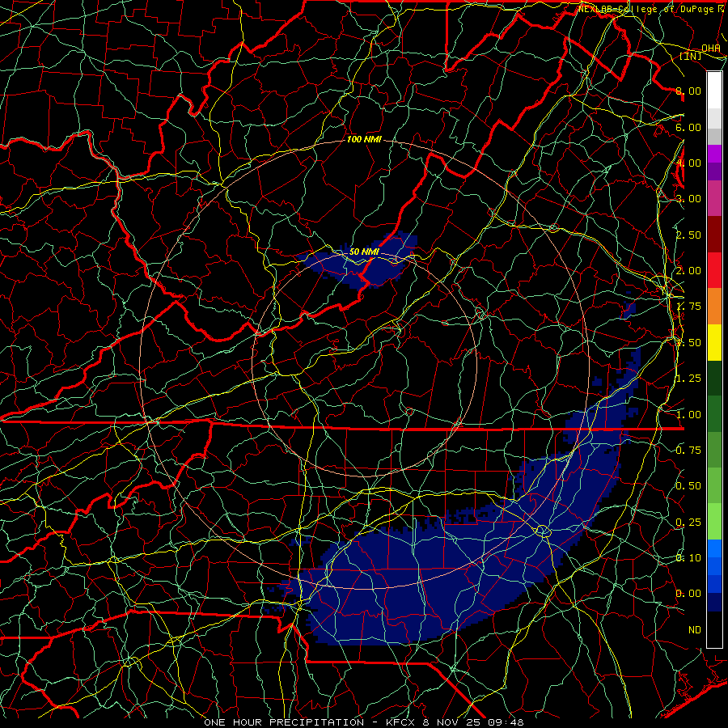Click the 100 NMI range ring label
The height and width of the screenshot is (728, 728).
tap(364, 139)
